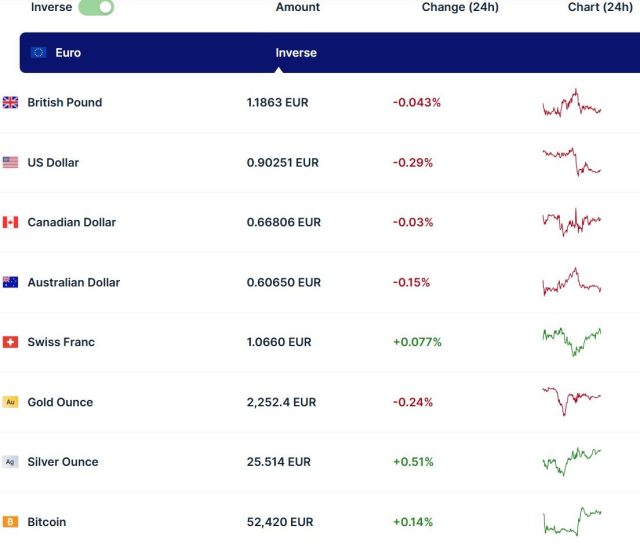
Task: Click the Australian flag icon
Action: click(10, 282)
